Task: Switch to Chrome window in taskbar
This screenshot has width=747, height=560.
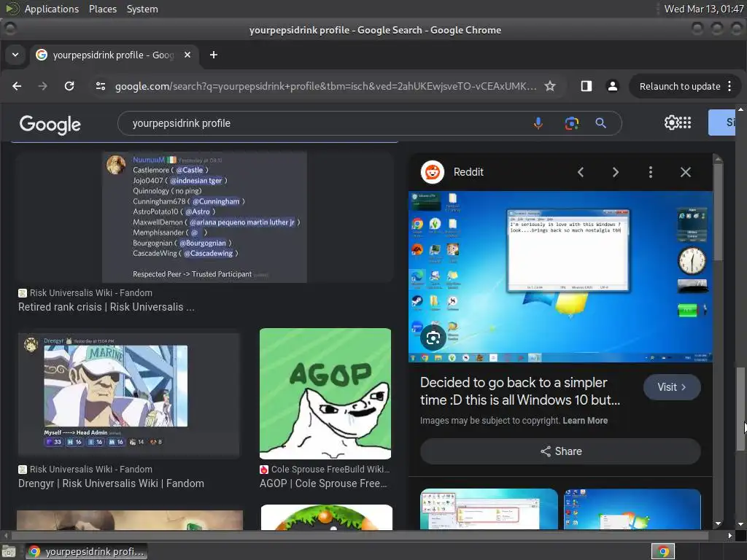Action: coord(86,551)
